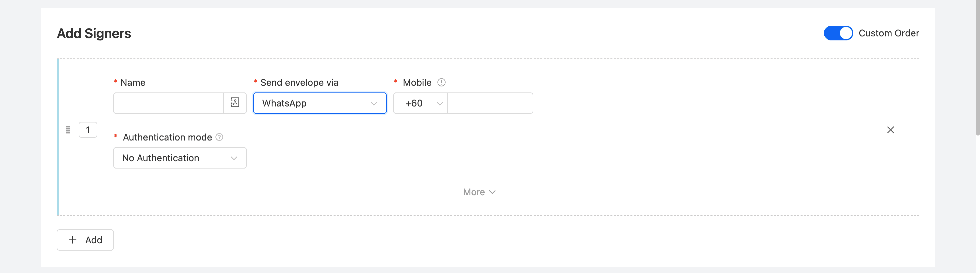Image resolution: width=980 pixels, height=273 pixels.
Task: Click the Custom Order label text
Action: coord(889,33)
